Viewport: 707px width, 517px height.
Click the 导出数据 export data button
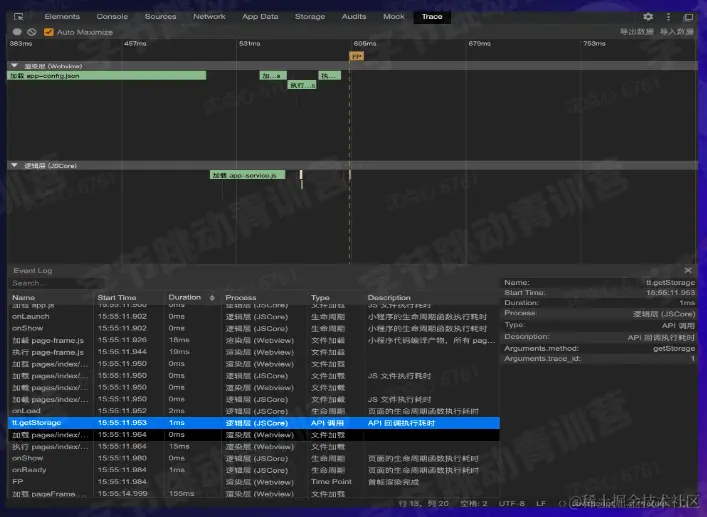pyautogui.click(x=636, y=32)
